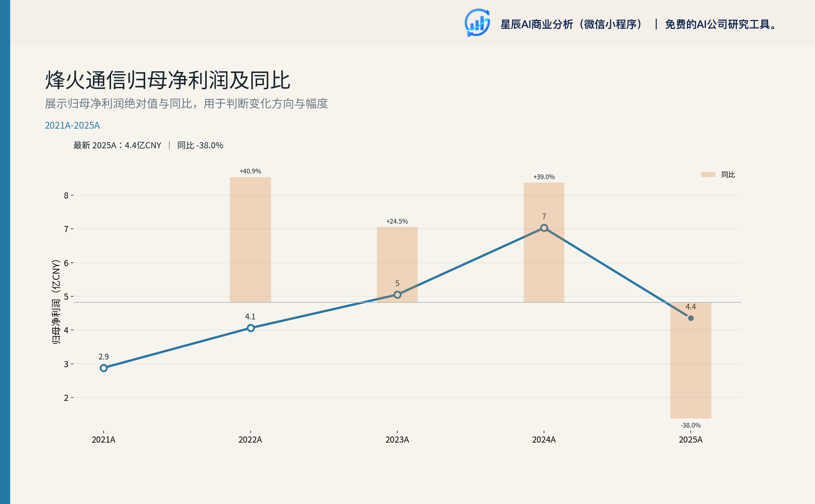Click the +40.9% bar label
815x504 pixels.
250,171
